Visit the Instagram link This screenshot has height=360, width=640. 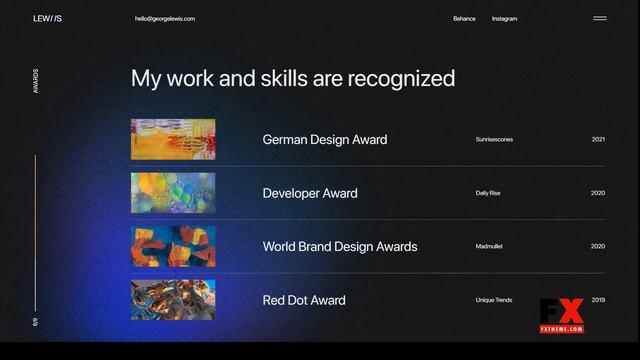[x=504, y=19]
